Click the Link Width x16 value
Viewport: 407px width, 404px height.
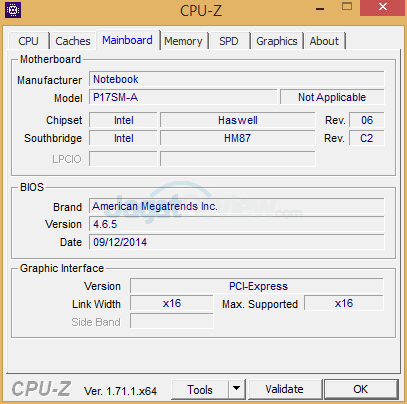tap(172, 304)
